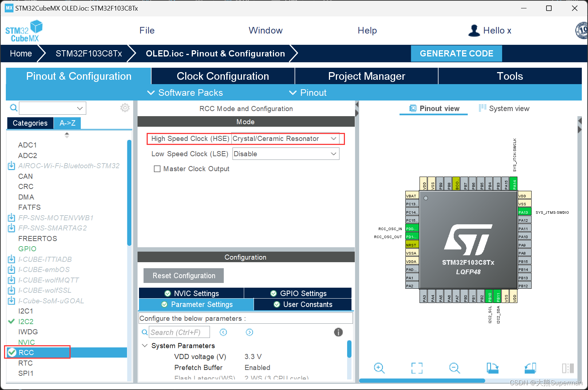Image resolution: width=588 pixels, height=390 pixels.
Task: Collapse pinout panel with right edge arrows
Action: 580,125
